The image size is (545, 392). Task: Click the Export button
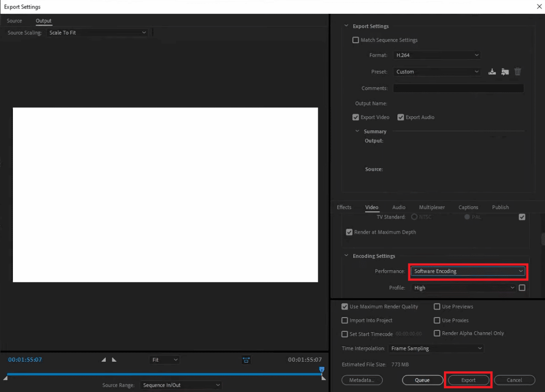468,380
